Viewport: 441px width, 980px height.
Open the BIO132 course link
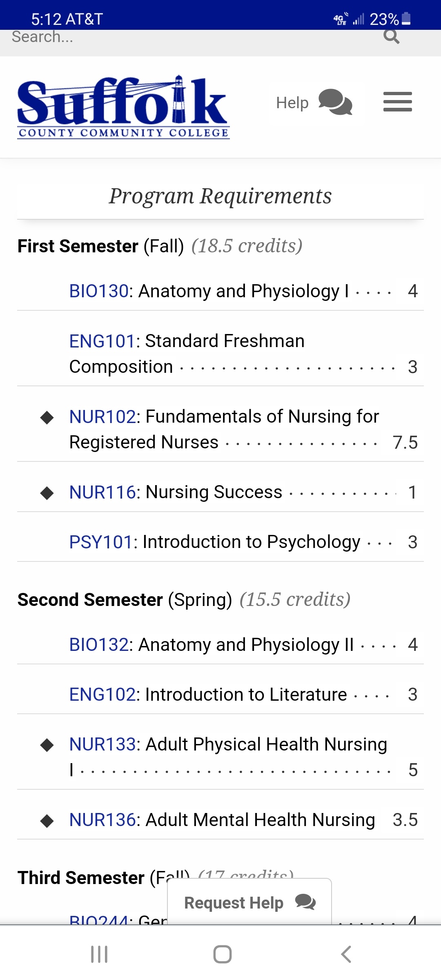[x=99, y=645]
